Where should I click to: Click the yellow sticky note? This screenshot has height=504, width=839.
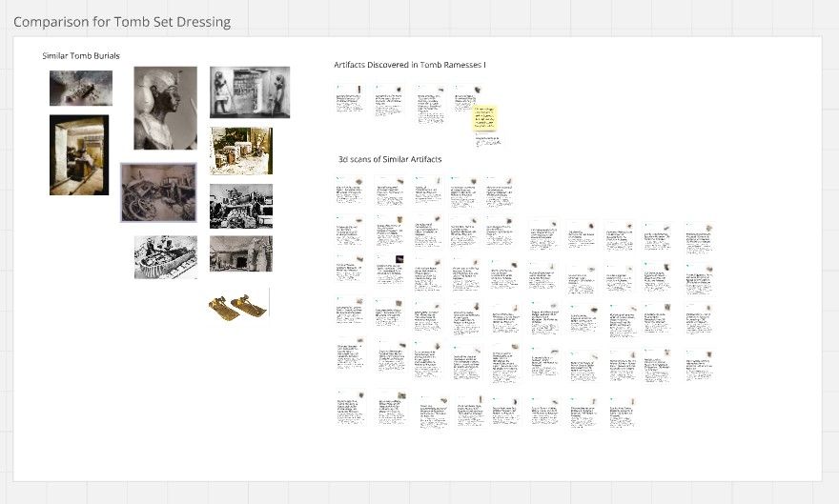click(x=484, y=118)
